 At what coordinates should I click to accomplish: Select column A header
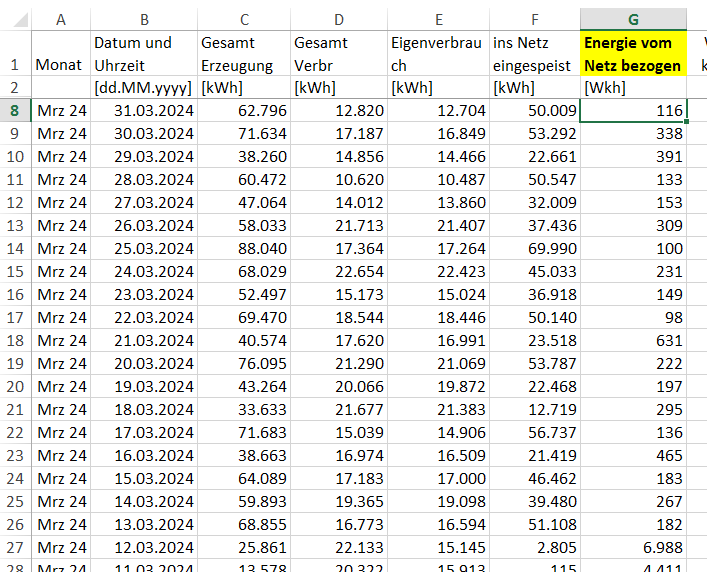click(61, 20)
